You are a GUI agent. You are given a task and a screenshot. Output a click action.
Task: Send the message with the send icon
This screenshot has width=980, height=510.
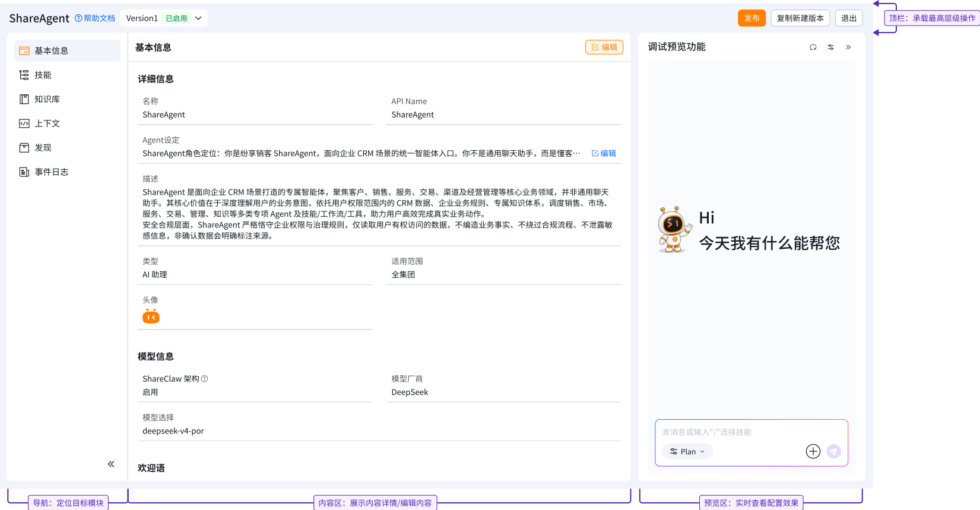click(x=834, y=452)
